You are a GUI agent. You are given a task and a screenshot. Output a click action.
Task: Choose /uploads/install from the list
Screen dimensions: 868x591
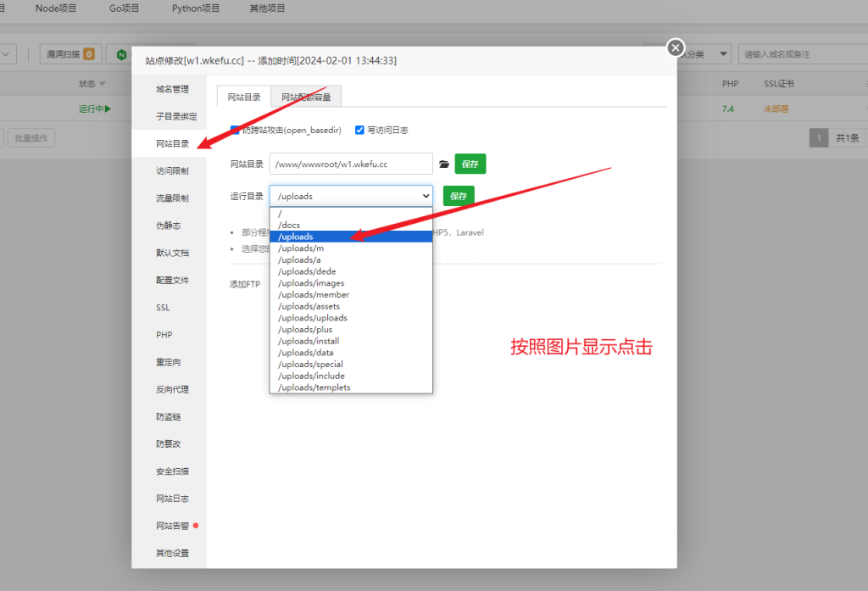click(x=309, y=341)
